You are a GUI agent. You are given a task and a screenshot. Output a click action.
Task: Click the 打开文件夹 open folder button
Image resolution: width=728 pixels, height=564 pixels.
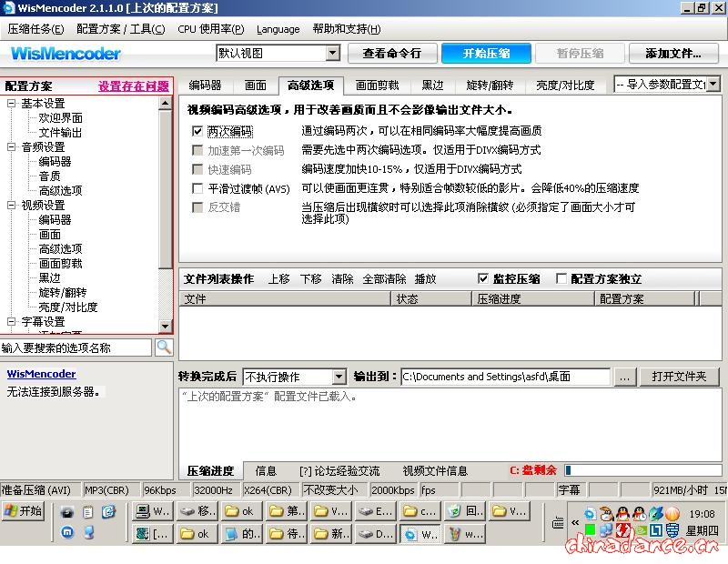click(680, 376)
